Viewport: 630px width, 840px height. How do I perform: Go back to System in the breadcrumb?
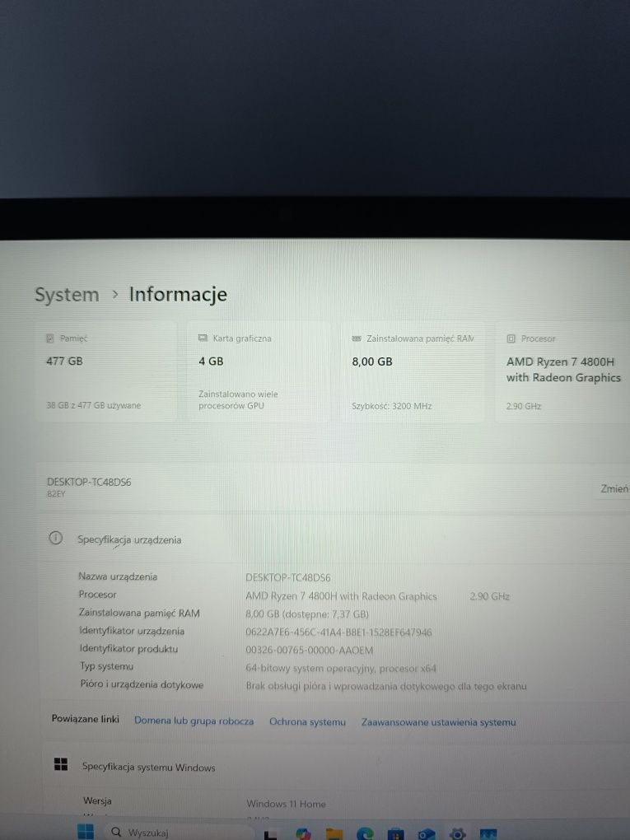click(x=67, y=295)
